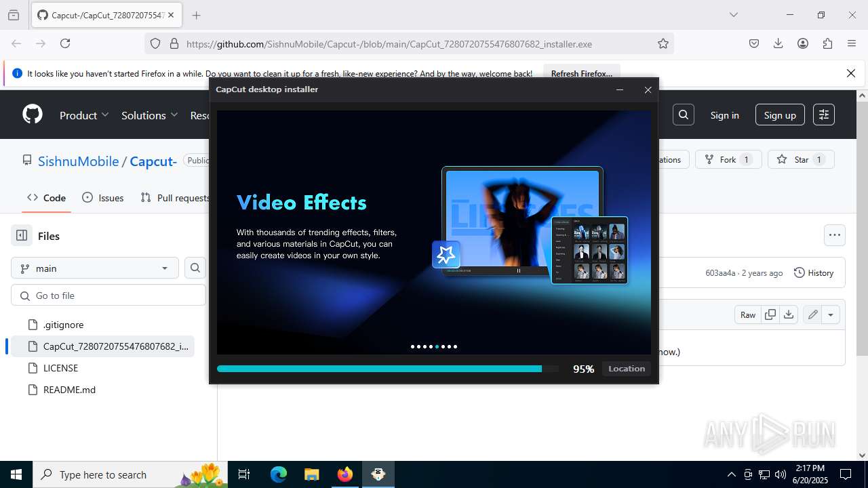Viewport: 868px width, 488px height.
Task: Dismiss the Firefox refresh notification bar
Action: coord(851,73)
